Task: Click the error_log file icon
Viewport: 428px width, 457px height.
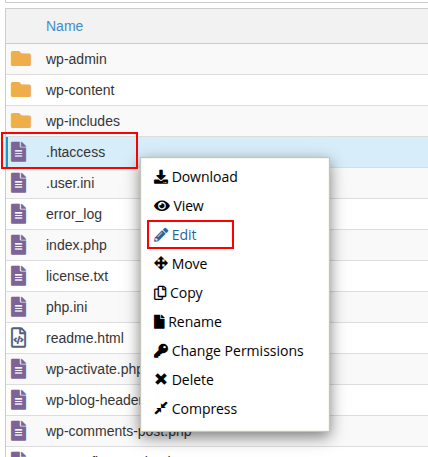Action: click(x=19, y=214)
